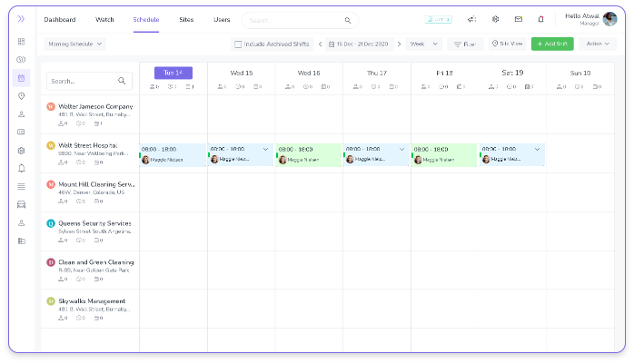
Task: Open the mail envelope icon in header
Action: point(519,19)
